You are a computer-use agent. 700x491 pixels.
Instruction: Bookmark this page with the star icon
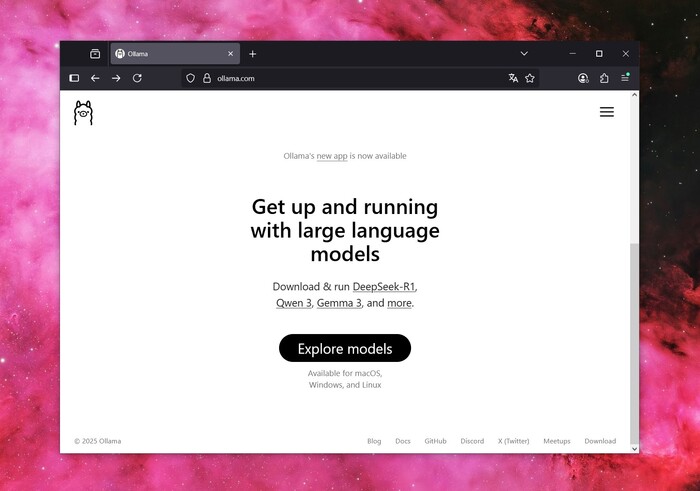click(530, 78)
